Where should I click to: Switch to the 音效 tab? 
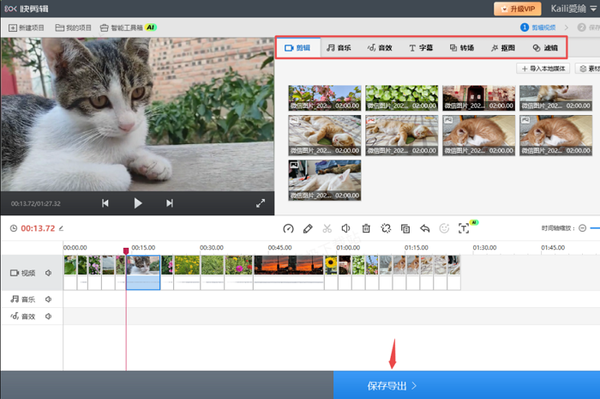coord(380,48)
